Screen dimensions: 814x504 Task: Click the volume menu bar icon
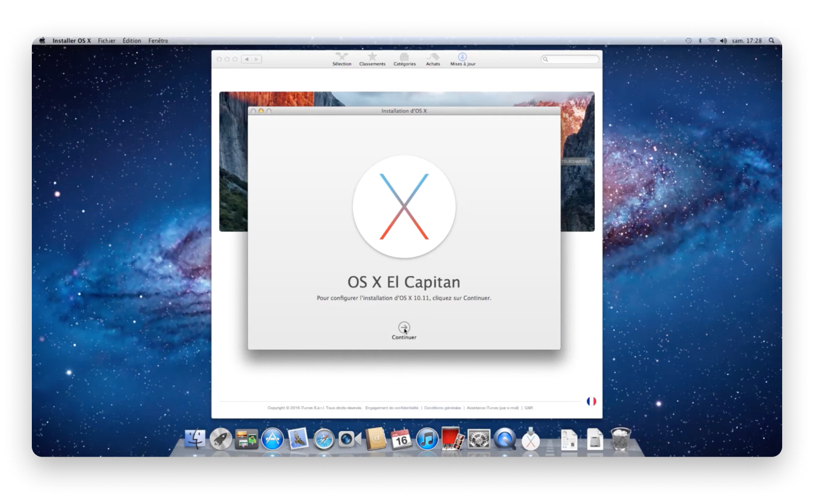click(723, 41)
